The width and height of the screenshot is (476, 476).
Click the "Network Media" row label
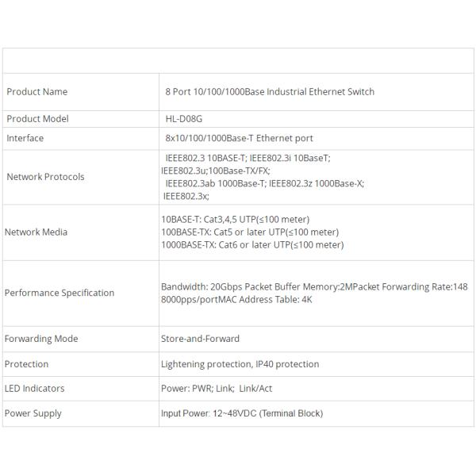tap(36, 232)
